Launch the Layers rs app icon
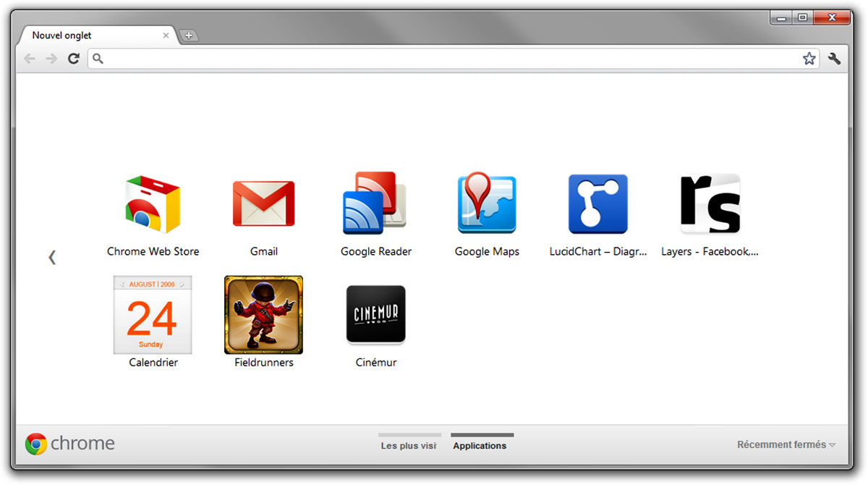868x485 pixels. click(710, 204)
